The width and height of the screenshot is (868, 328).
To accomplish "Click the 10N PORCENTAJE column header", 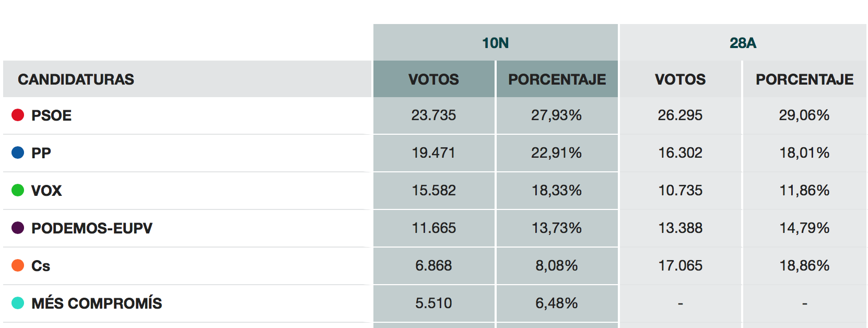I will pyautogui.click(x=557, y=79).
